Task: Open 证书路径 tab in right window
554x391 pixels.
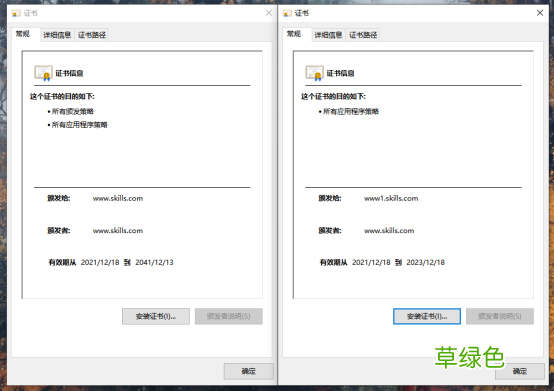Action: tap(363, 35)
